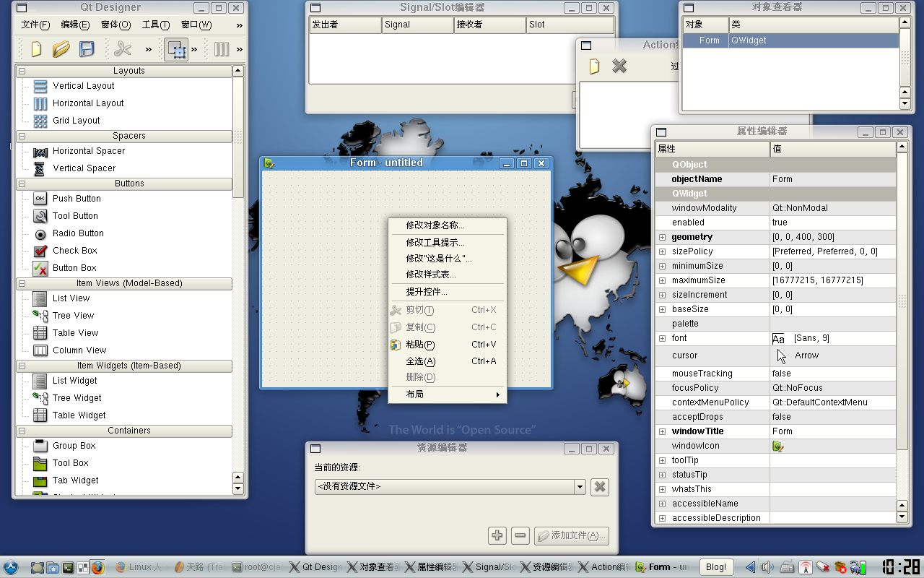Choose 修改样式表... in context menu
Image resolution: width=924 pixels, height=578 pixels.
448,275
